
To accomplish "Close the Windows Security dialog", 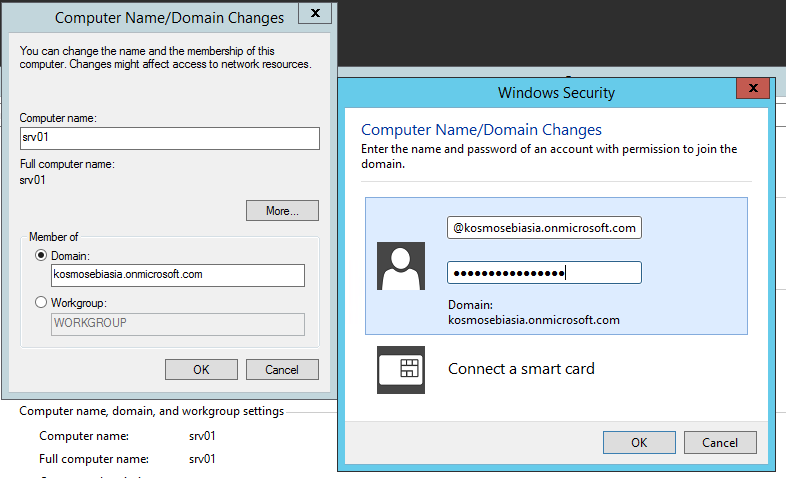I will (x=751, y=89).
